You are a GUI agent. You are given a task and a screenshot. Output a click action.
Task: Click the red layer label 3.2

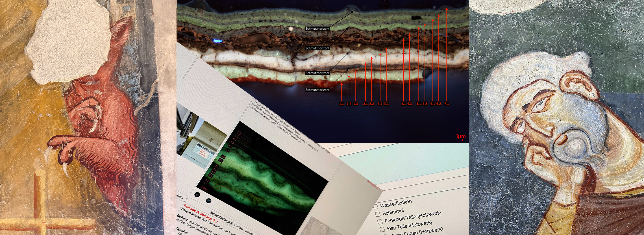pyautogui.click(x=386, y=104)
